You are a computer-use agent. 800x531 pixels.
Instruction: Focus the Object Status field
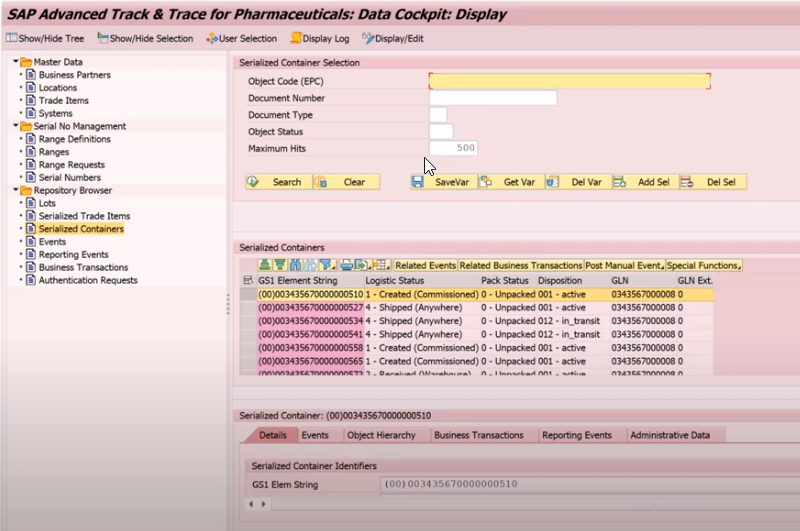click(x=441, y=132)
